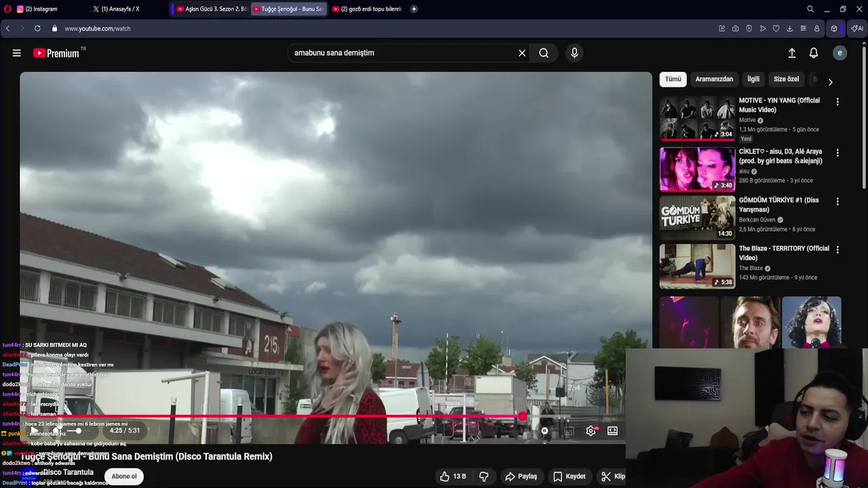Click the 'Kaydet' save button
The height and width of the screenshot is (488, 868).
click(x=569, y=476)
